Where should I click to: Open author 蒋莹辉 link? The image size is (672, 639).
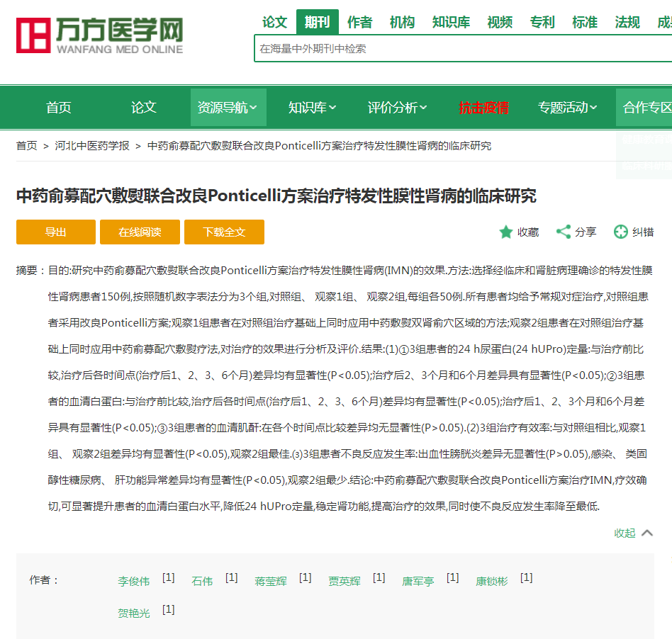click(270, 581)
